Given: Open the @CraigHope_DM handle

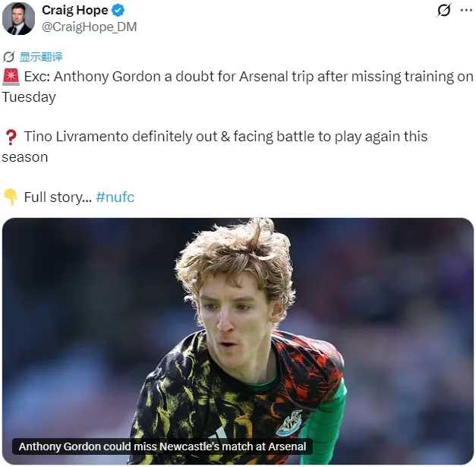Looking at the screenshot, I should click(x=89, y=27).
